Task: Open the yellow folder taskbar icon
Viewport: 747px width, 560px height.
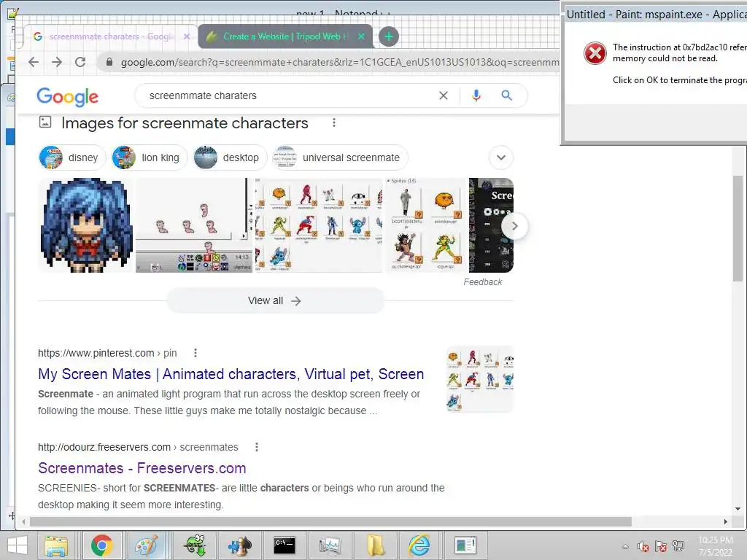Action: click(374, 545)
